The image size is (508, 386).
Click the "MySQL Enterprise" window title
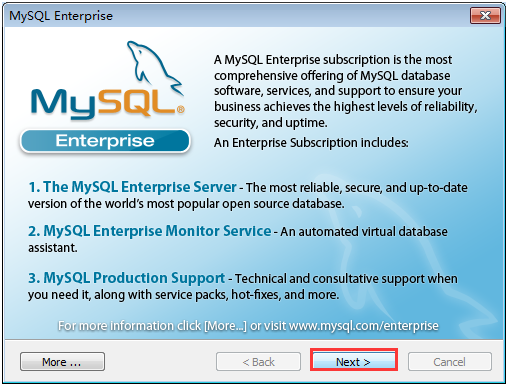[61, 16]
